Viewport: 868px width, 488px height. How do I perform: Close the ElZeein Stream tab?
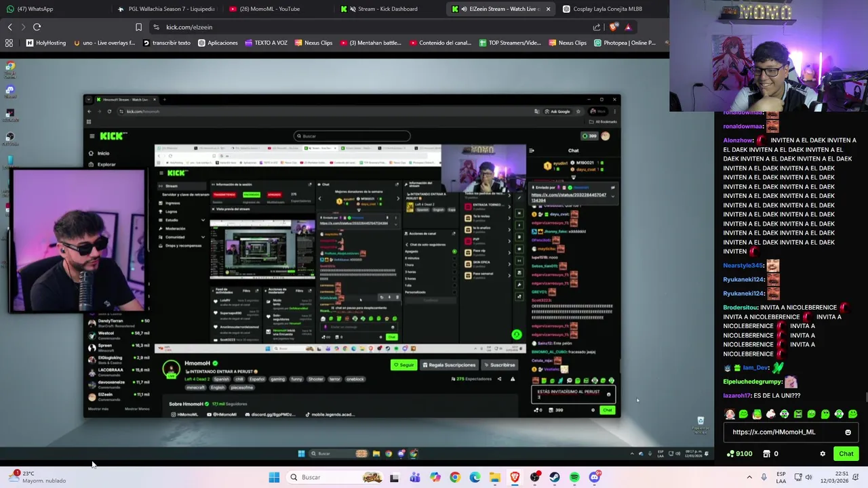click(x=548, y=9)
